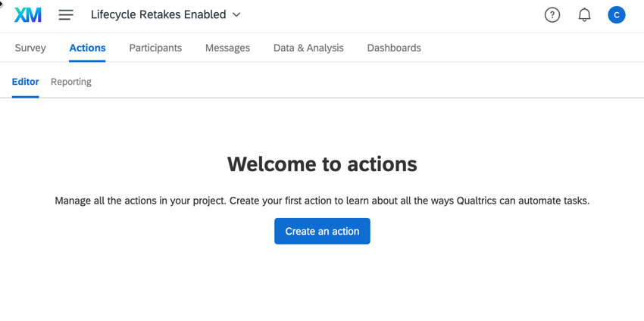Click the Welcome to actions heading

tap(323, 164)
